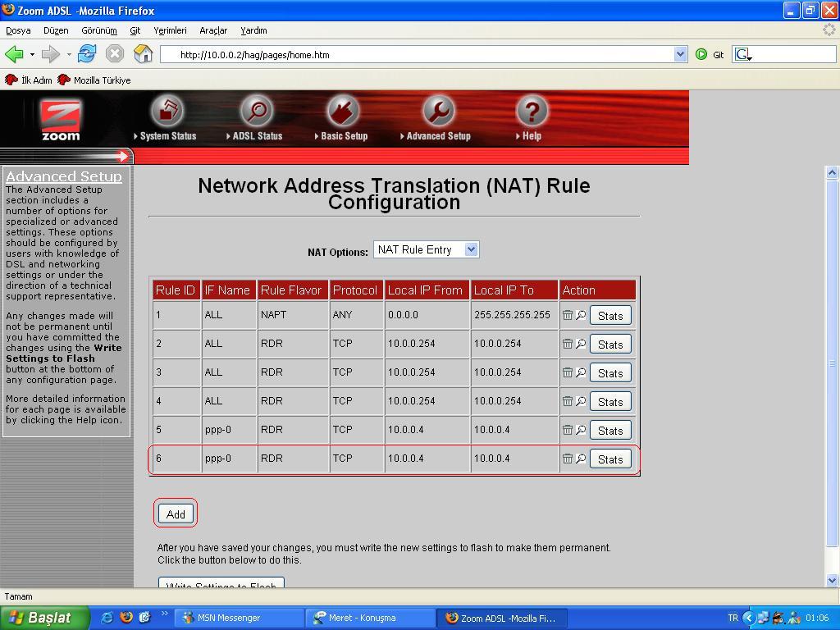Open the ADSL Status magnifier icon
The image size is (840, 630).
pos(257,111)
